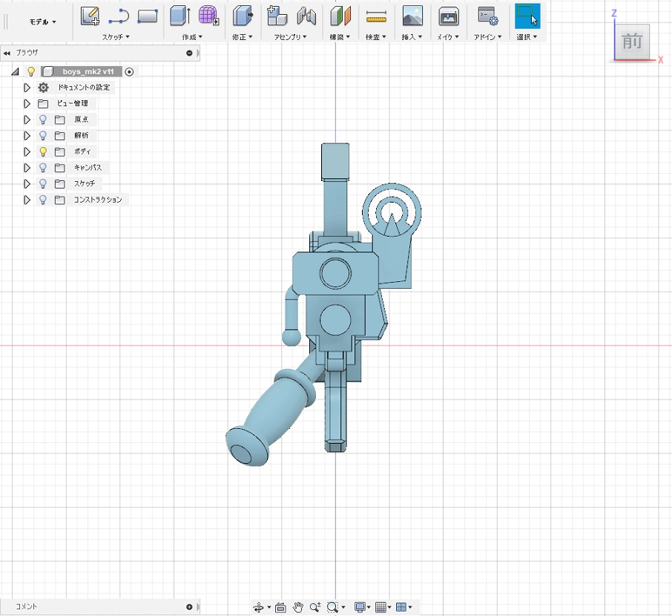Open the モデル workspace dropdown
Image resolution: width=672 pixels, height=616 pixels.
tap(42, 22)
